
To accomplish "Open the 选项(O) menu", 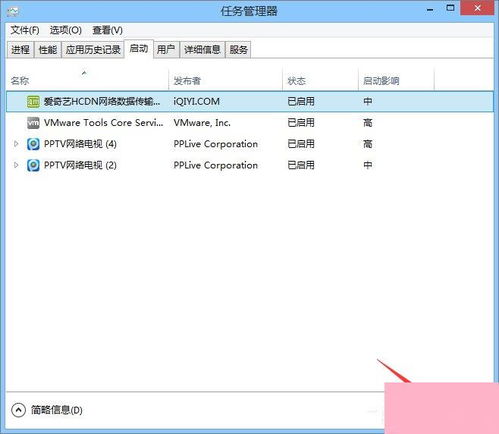I will click(x=66, y=30).
